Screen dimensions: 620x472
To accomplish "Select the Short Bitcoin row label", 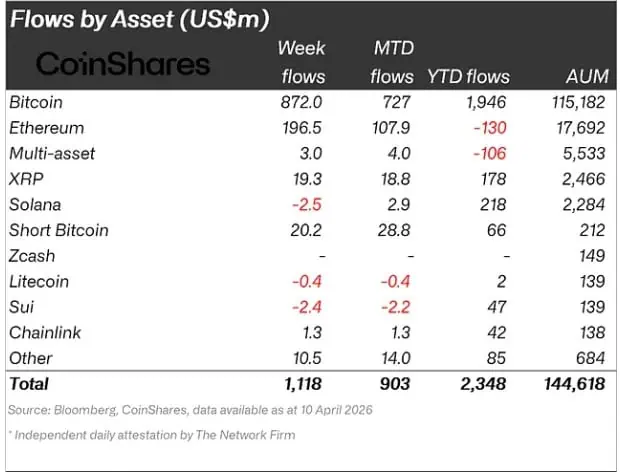I will tap(58, 230).
